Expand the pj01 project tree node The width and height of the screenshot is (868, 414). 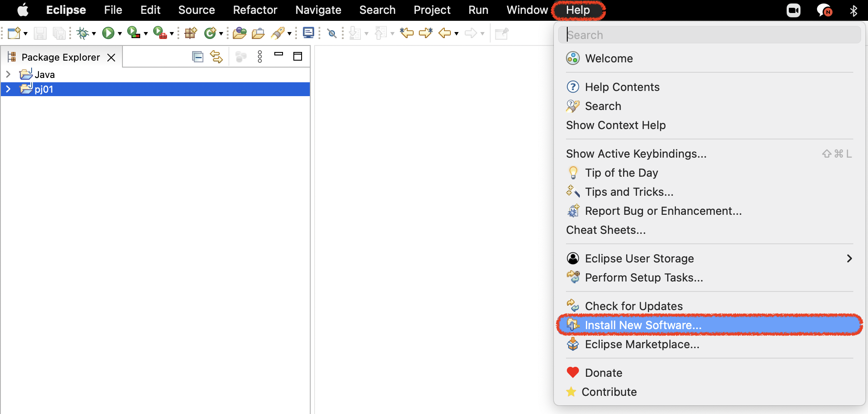(x=8, y=89)
